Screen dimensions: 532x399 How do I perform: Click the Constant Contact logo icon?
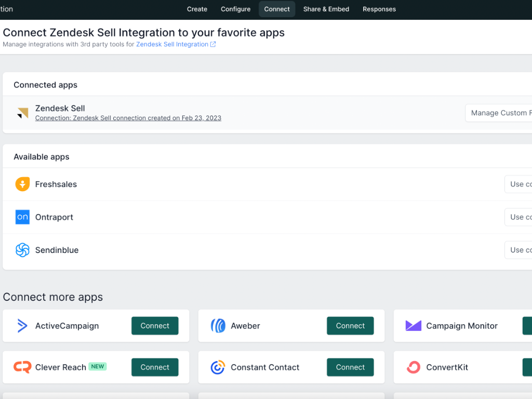click(218, 367)
